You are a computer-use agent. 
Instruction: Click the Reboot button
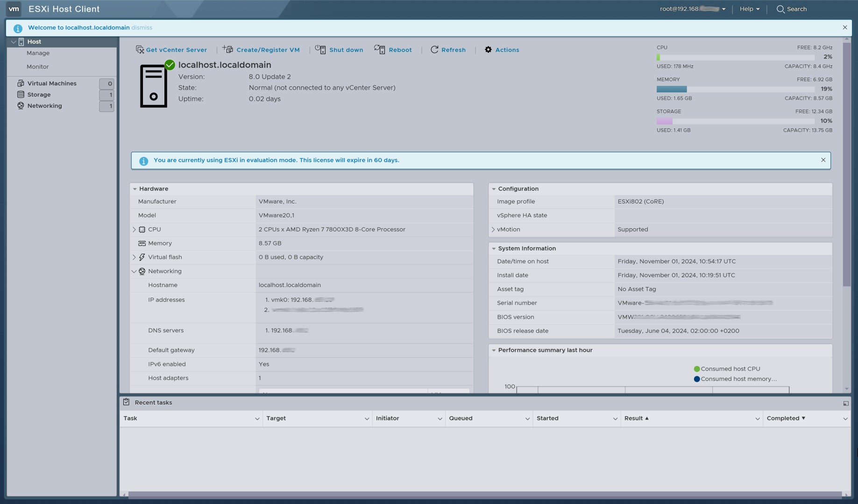[x=393, y=49]
